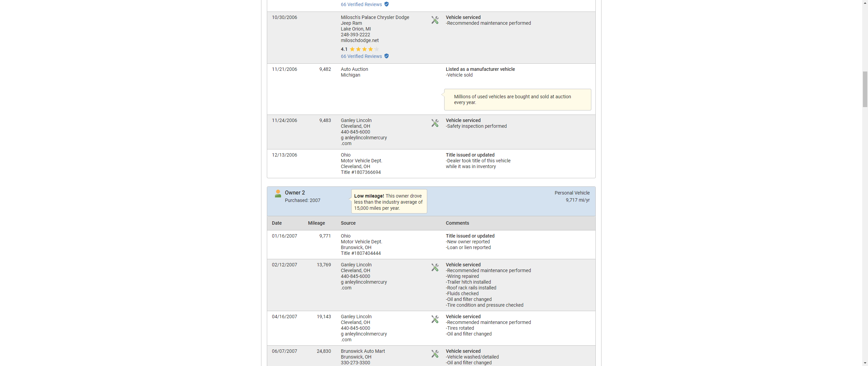The width and height of the screenshot is (868, 366).
Task: Click service icon for 04/16/2007 record
Action: tap(435, 319)
